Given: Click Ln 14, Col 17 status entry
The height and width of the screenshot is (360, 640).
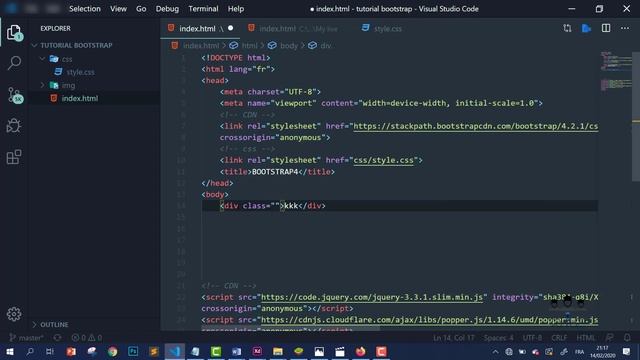Looking at the screenshot, I should click(453, 338).
